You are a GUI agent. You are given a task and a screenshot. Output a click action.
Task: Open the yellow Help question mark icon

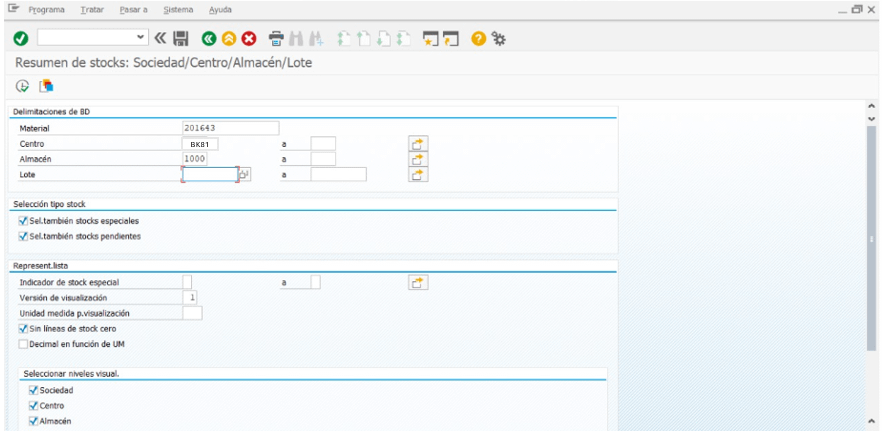[x=478, y=38]
